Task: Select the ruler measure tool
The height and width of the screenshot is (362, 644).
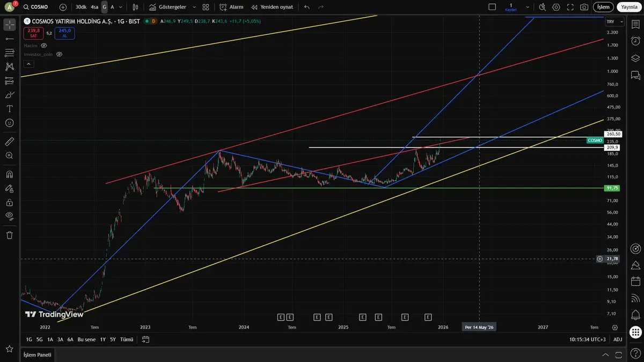Action: (x=9, y=142)
